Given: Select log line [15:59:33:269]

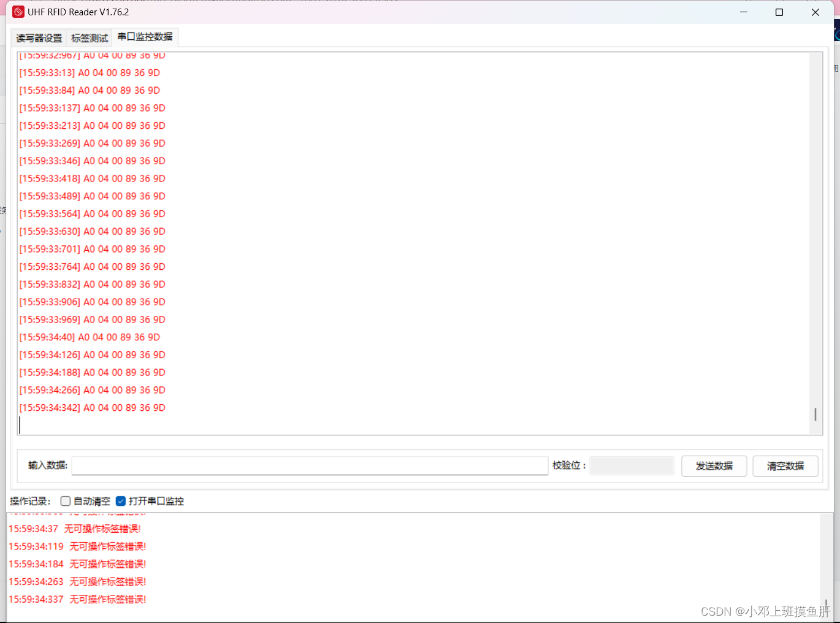Looking at the screenshot, I should [92, 143].
